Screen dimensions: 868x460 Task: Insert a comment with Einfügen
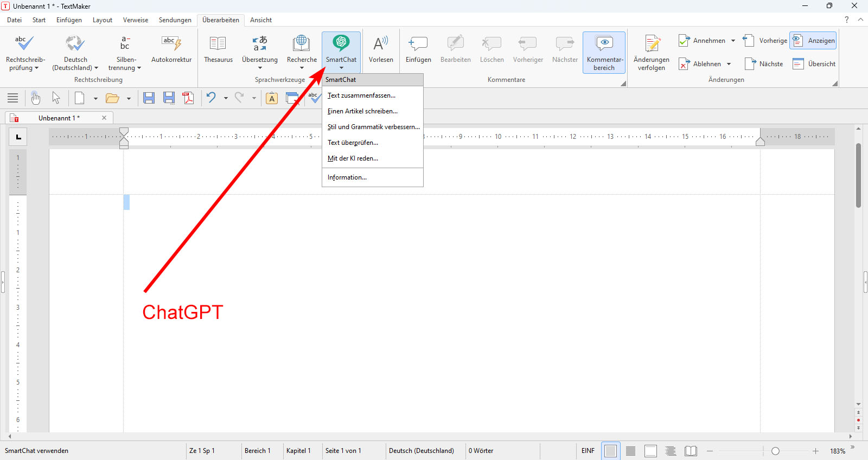tap(418, 44)
